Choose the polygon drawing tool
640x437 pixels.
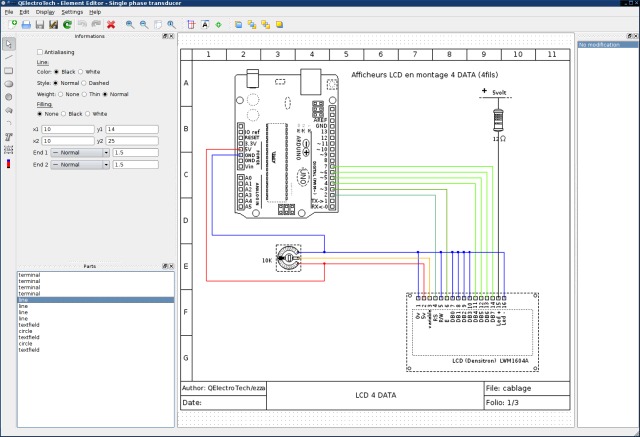click(9, 110)
